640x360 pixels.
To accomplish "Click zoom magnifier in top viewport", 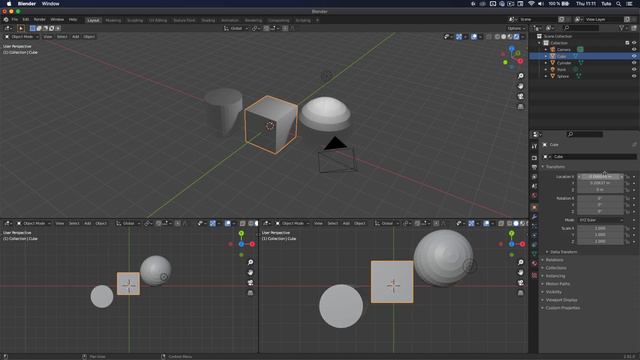I will [x=520, y=76].
